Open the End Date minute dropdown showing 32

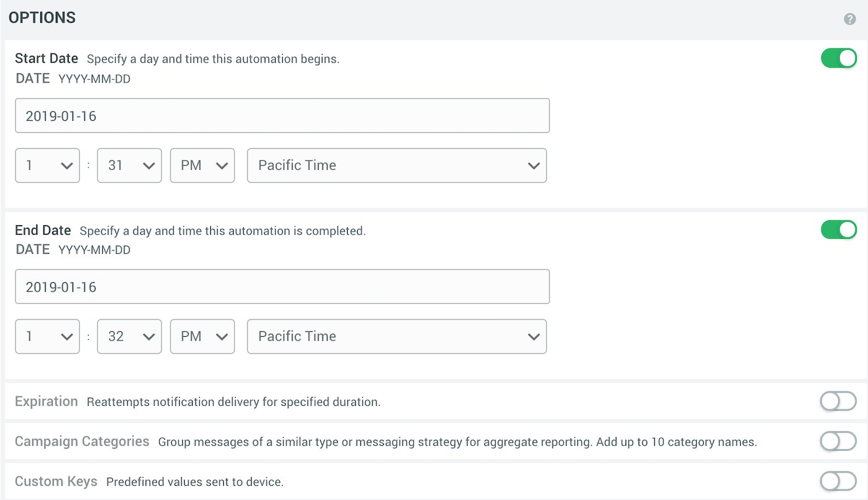tap(130, 336)
